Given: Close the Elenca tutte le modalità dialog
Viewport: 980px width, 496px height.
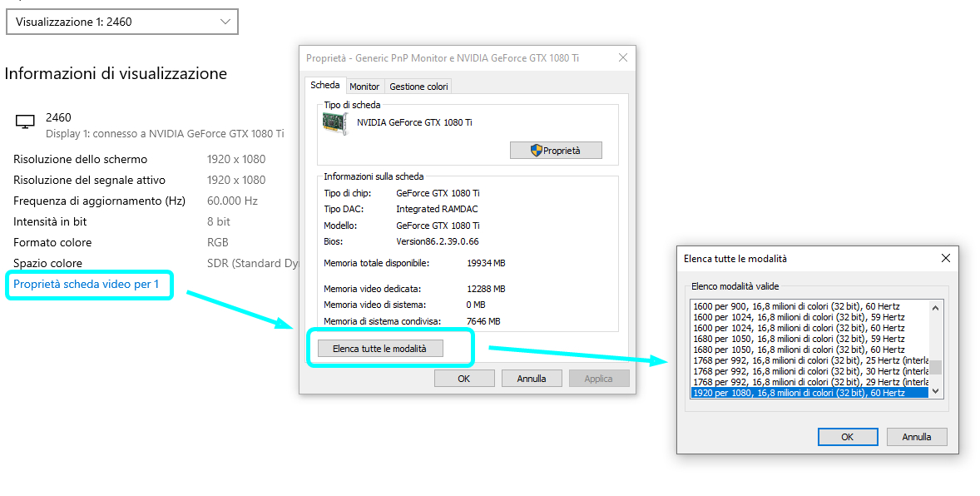Looking at the screenshot, I should click(946, 258).
